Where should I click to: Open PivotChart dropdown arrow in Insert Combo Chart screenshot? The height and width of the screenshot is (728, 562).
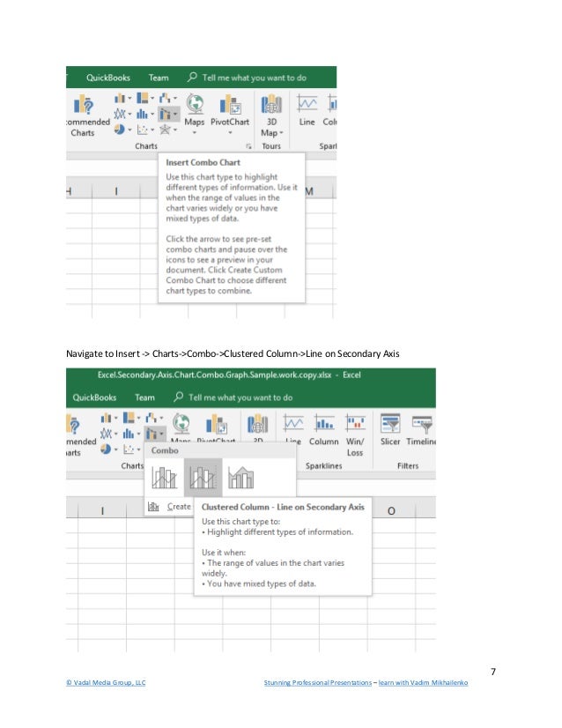(x=230, y=133)
